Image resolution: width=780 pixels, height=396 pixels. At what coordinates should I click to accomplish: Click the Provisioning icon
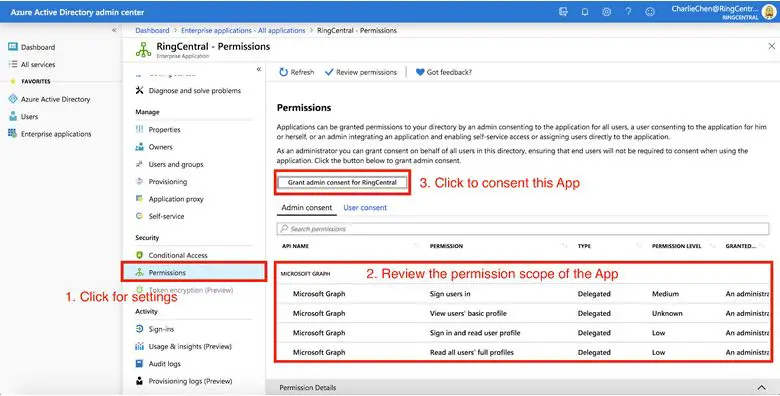[139, 182]
